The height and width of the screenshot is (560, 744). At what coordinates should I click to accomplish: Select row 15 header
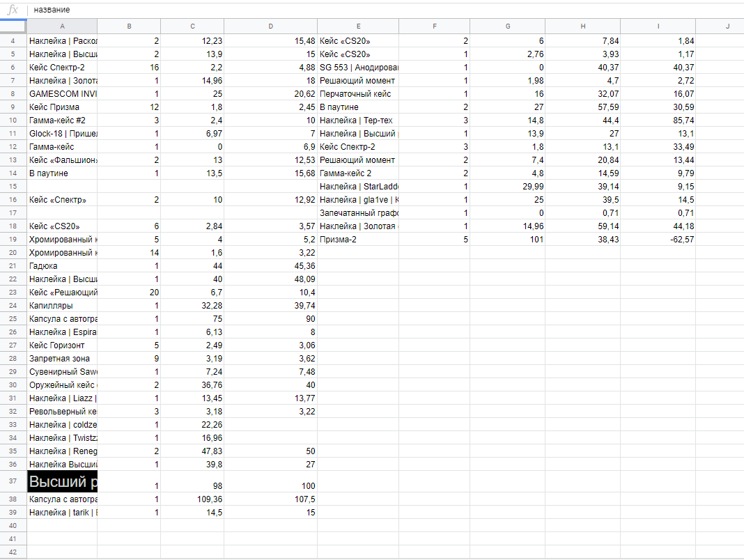tap(13, 187)
